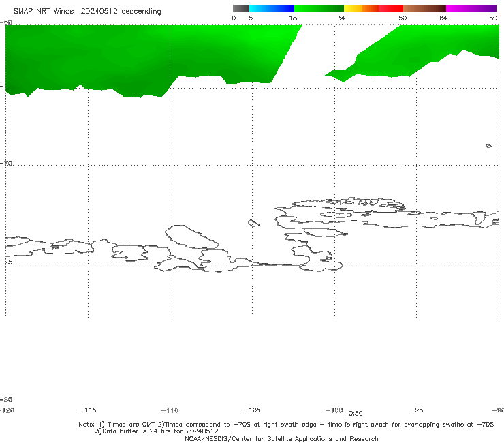Click the small island outline near -91 longitude
504x443 pixels.
point(488,146)
